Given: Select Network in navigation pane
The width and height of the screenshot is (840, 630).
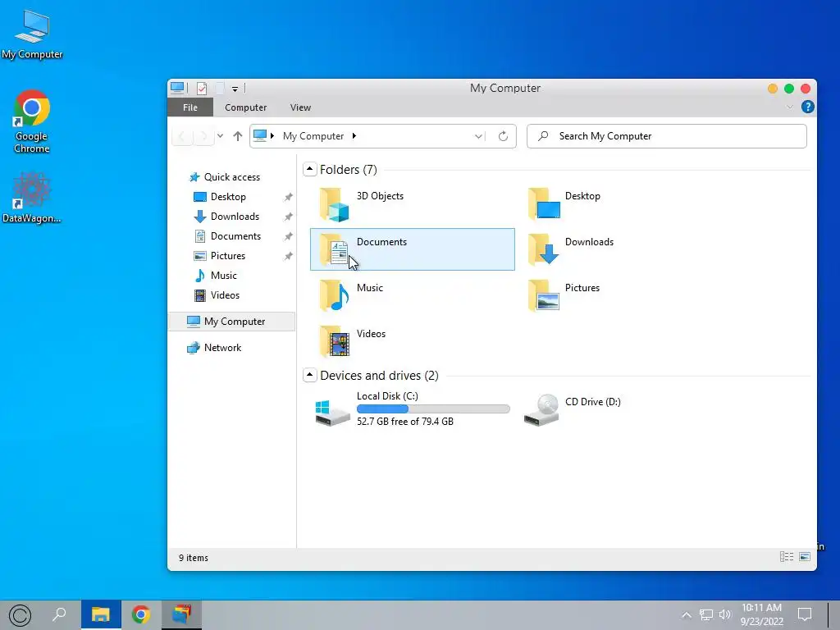Looking at the screenshot, I should tap(214, 348).
